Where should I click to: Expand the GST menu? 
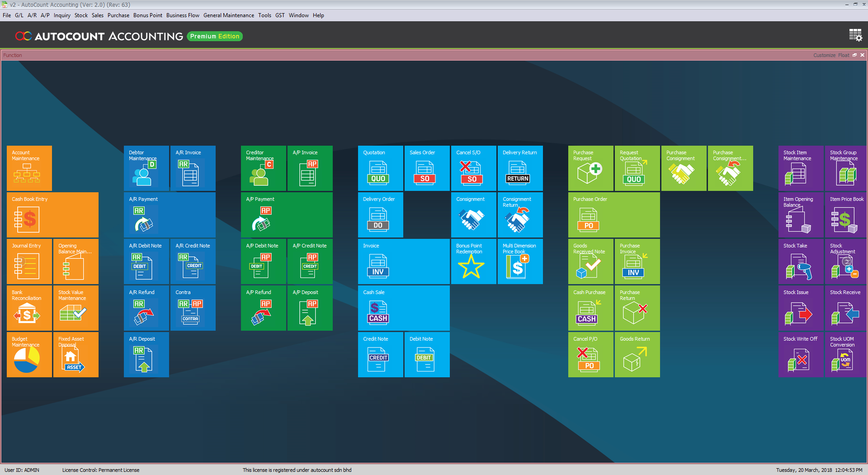(x=280, y=15)
